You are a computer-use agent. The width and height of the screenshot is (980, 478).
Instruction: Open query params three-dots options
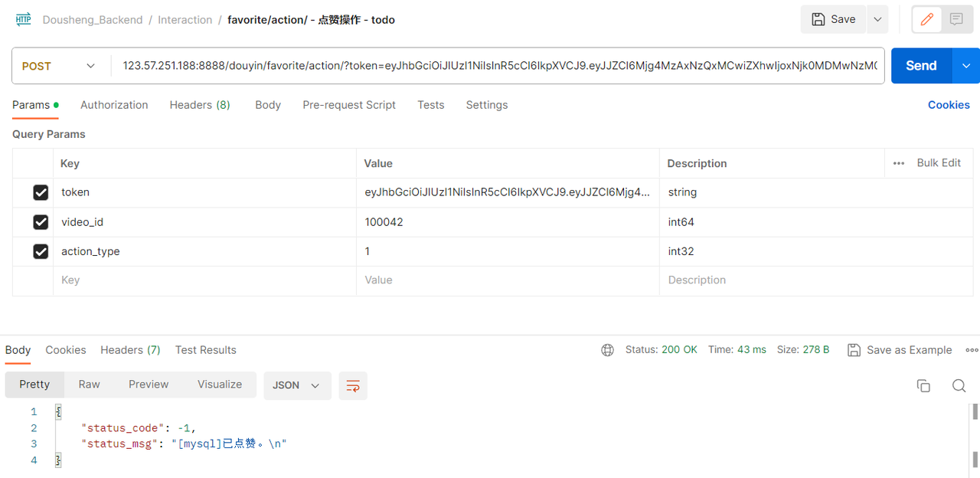click(899, 163)
